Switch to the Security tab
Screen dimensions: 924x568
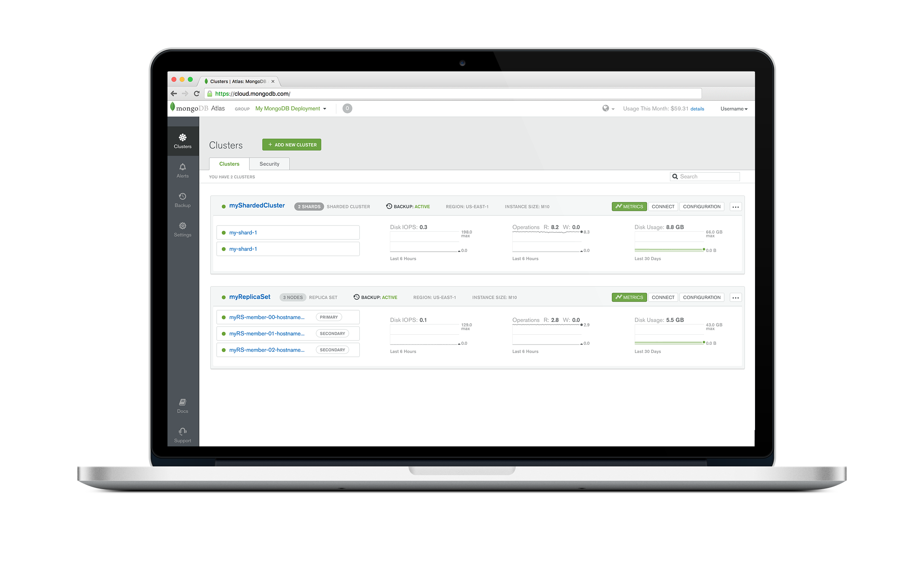tap(269, 164)
